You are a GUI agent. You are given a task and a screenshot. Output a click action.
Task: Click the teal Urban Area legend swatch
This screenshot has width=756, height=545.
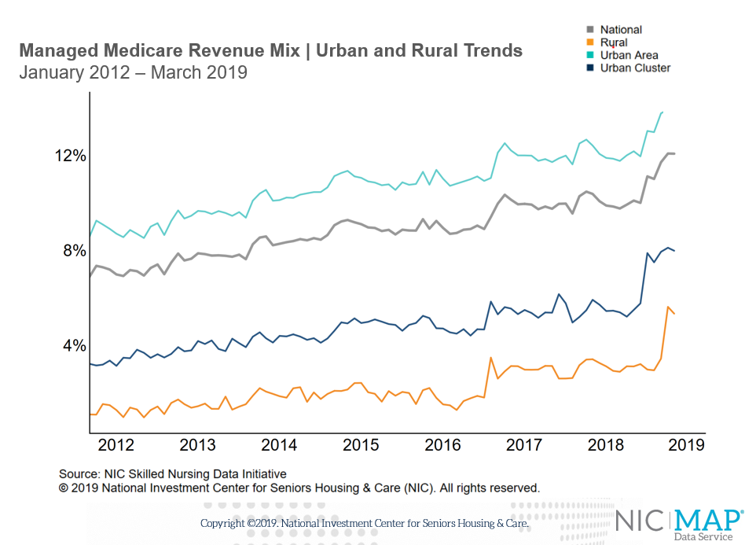pos(589,55)
